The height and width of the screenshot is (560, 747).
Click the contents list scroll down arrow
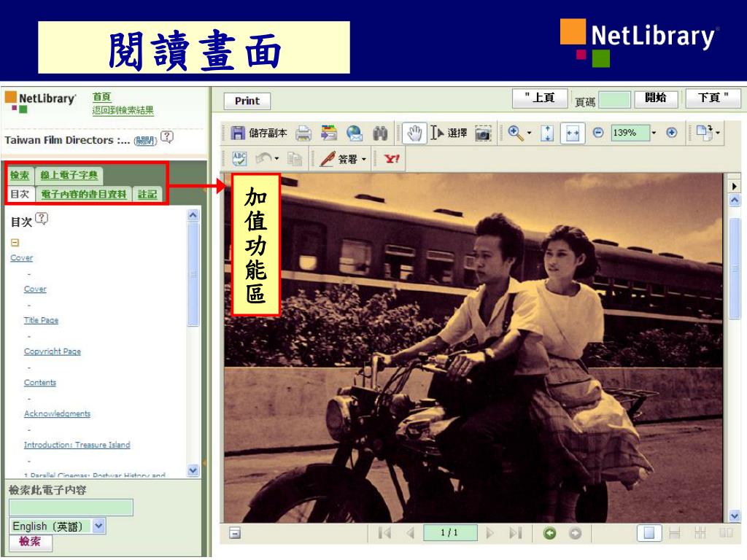(x=193, y=470)
